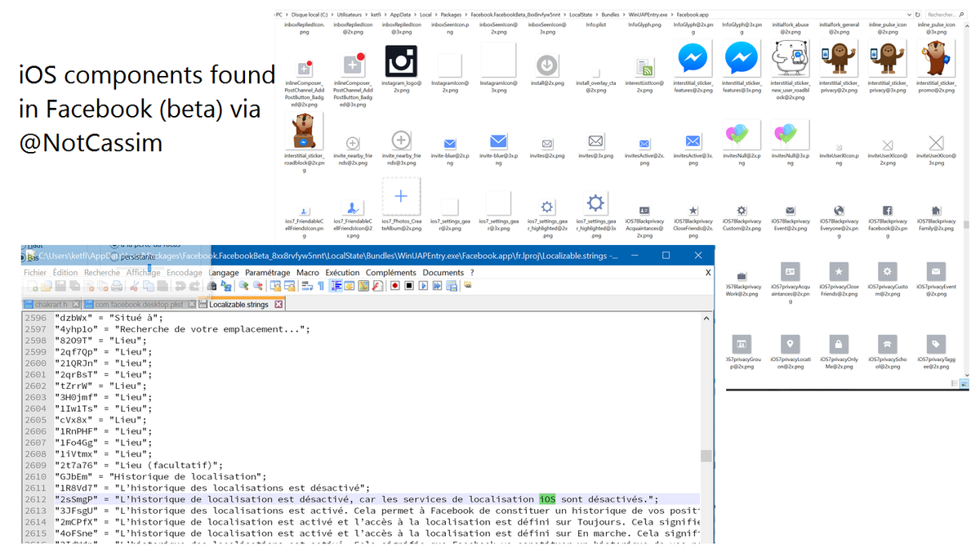Start macro recording in Notepad++
The image size is (980, 549).
395,286
